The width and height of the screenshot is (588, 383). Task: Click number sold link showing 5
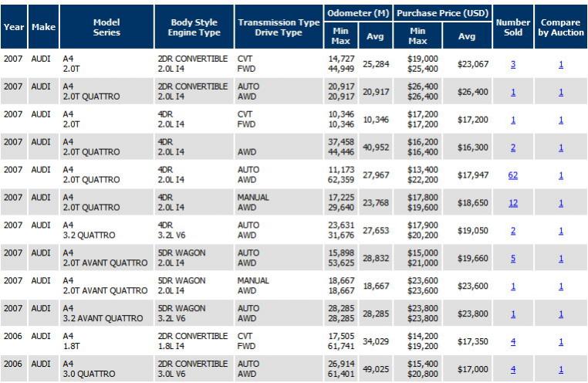coord(513,259)
